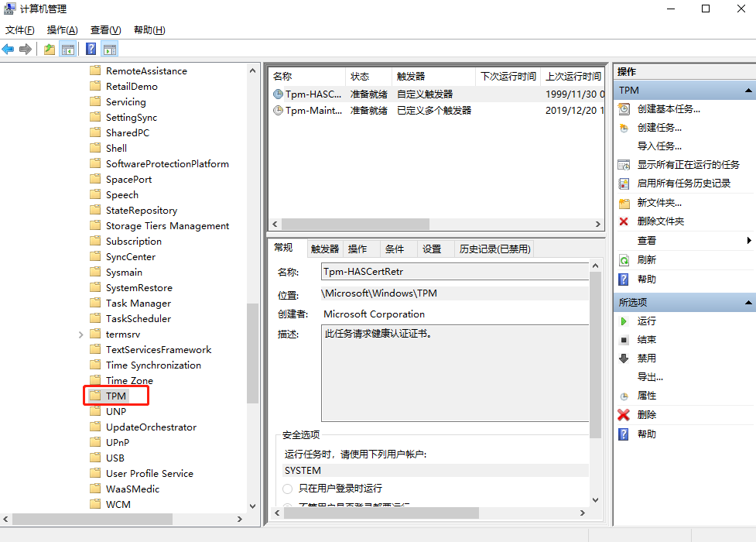This screenshot has height=542, width=756.
Task: Click the red X 删除 for selected item
Action: (646, 415)
